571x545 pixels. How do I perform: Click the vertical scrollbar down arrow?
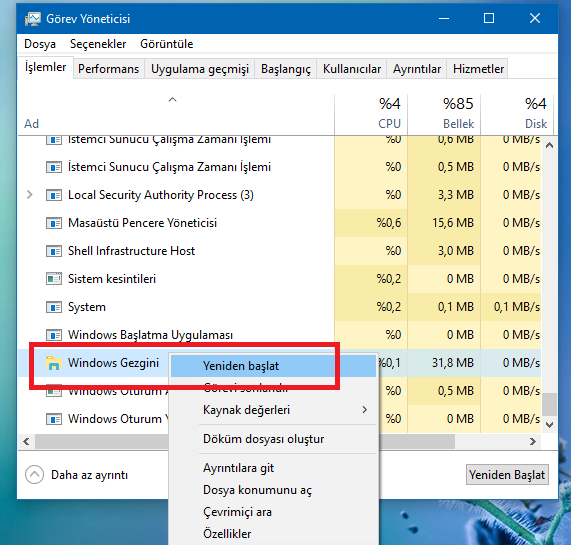[550, 424]
